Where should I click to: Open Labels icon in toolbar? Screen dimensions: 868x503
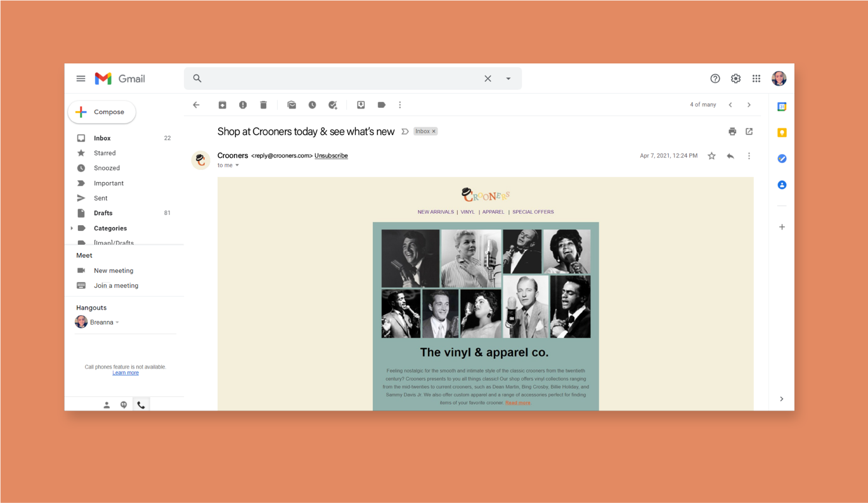382,105
